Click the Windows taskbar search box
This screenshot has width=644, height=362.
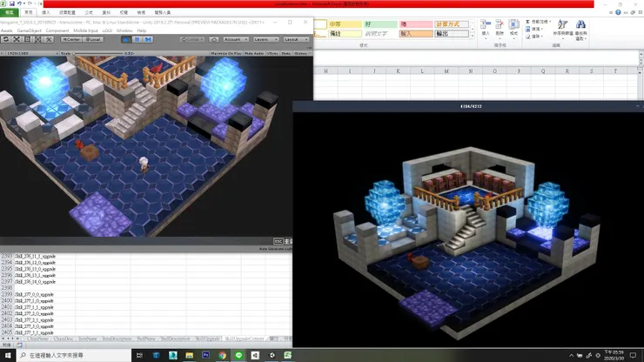[x=74, y=355]
